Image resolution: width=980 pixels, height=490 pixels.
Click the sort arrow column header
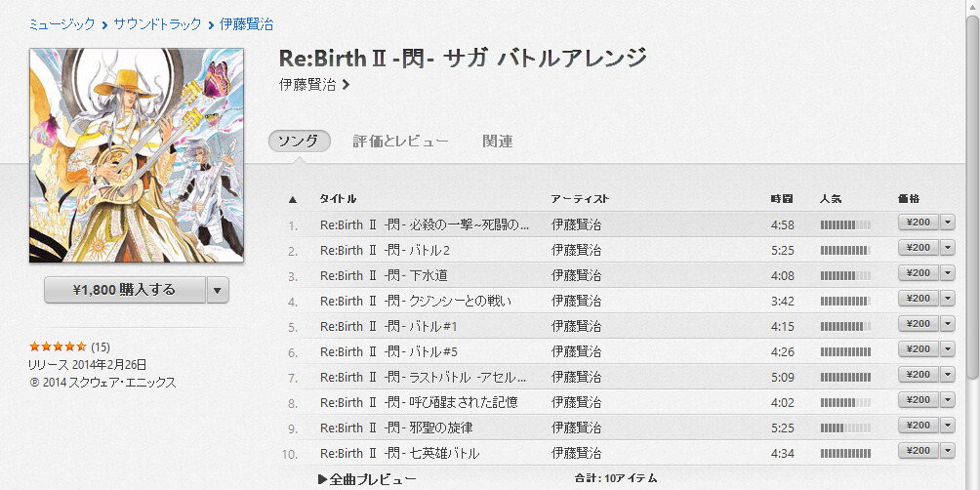coord(293,199)
